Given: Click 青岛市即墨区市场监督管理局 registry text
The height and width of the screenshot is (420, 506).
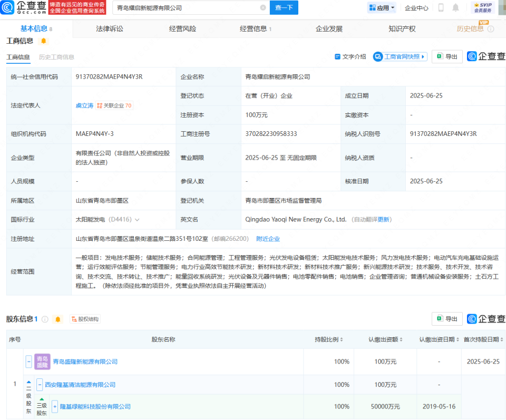Looking at the screenshot, I should coord(284,201).
